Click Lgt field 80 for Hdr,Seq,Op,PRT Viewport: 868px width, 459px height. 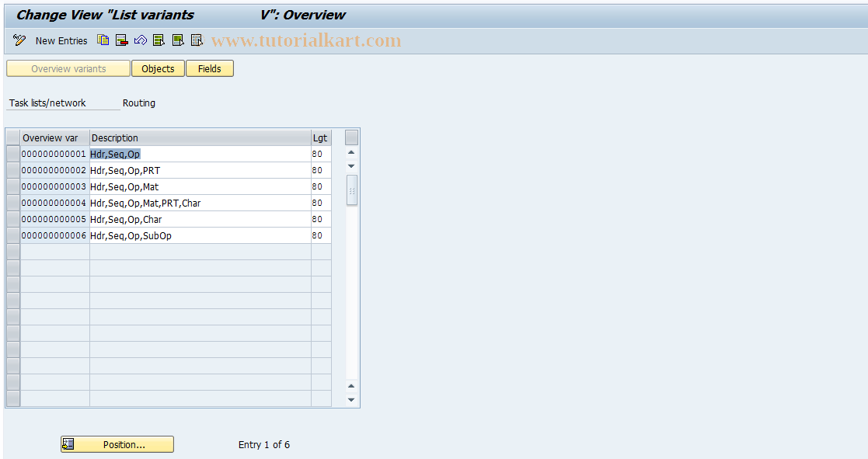coord(321,170)
